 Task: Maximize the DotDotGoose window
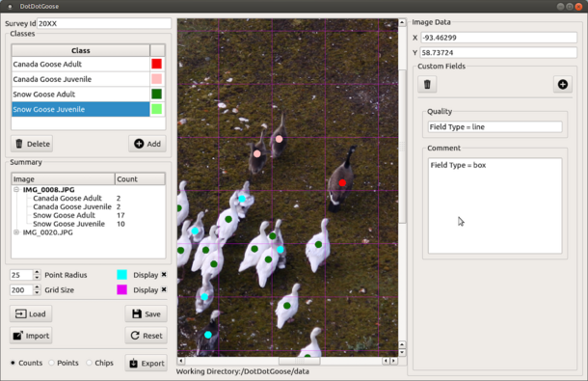pyautogui.click(x=570, y=7)
